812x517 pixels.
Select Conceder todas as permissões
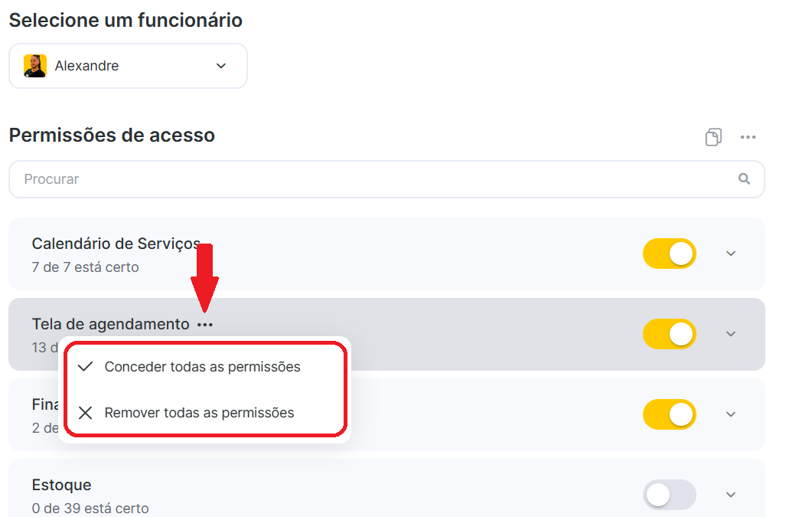(x=203, y=367)
